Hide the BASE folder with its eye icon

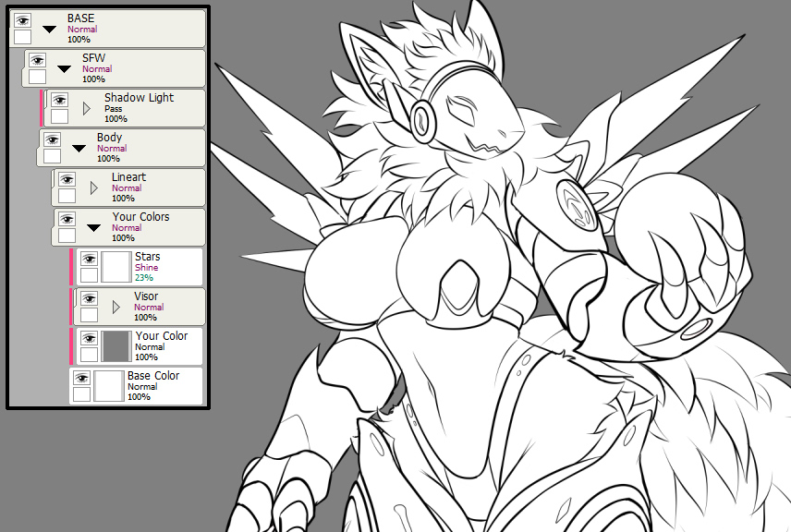[23, 20]
